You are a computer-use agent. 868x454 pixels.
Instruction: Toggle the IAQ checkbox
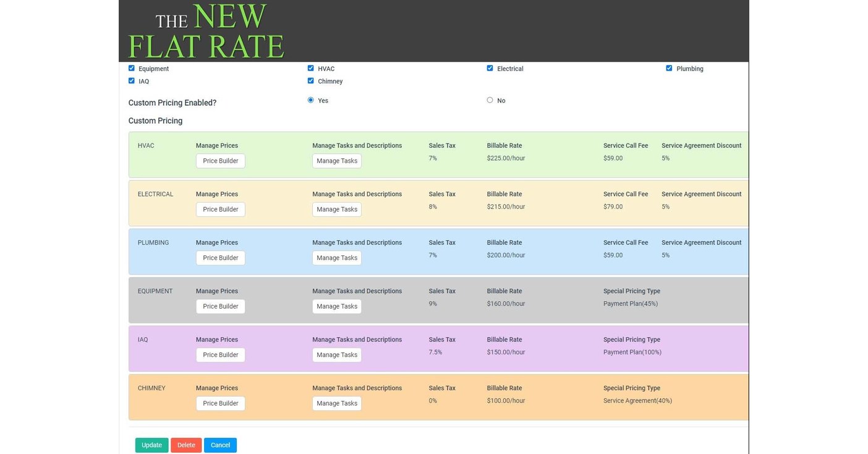tap(131, 80)
